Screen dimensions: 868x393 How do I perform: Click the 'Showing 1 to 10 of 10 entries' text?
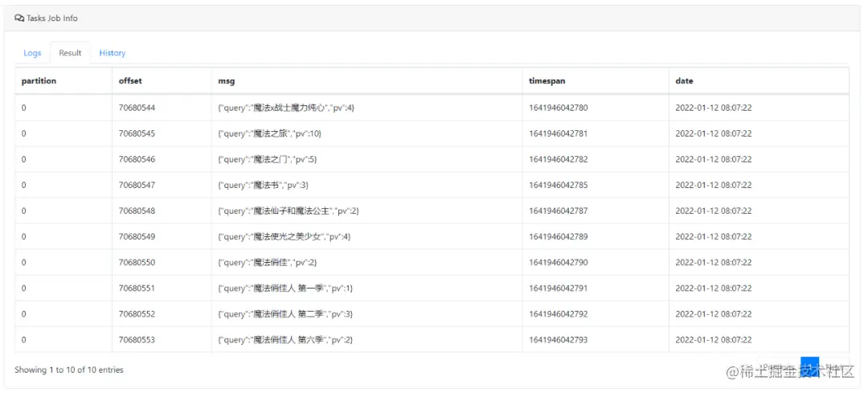pyautogui.click(x=69, y=370)
